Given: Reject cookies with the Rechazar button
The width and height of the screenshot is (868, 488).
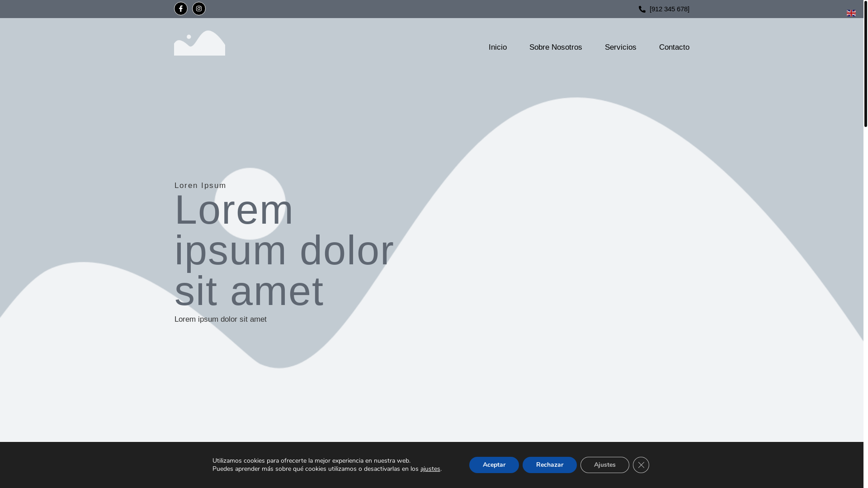Looking at the screenshot, I should coord(550,465).
